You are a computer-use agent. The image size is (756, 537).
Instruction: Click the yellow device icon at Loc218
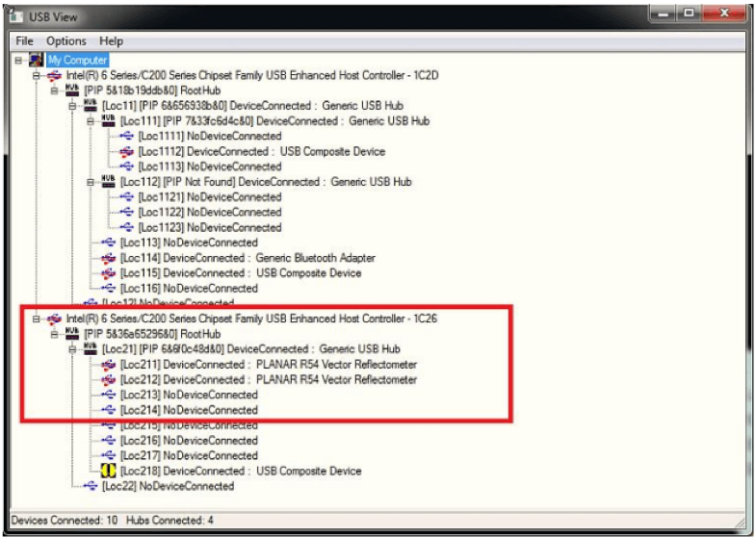click(109, 471)
